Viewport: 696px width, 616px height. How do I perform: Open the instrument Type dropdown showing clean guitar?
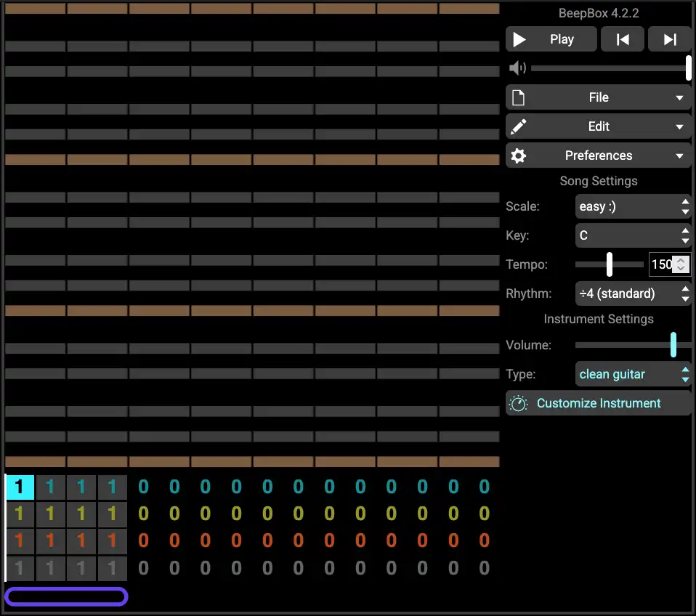pos(633,374)
